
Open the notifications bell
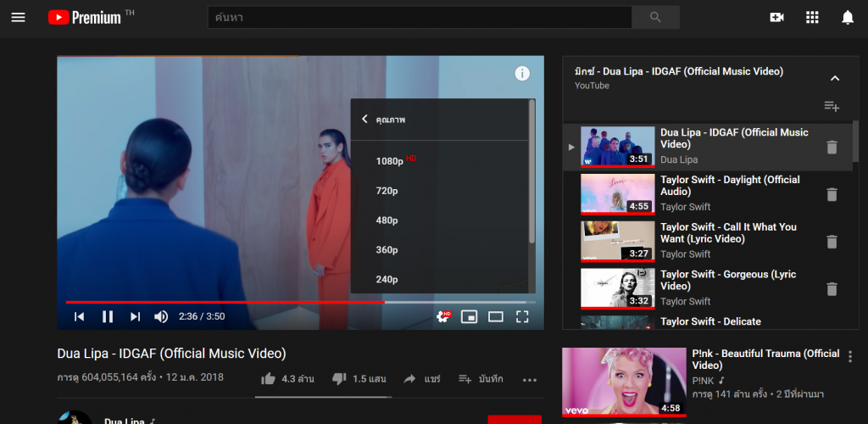848,18
